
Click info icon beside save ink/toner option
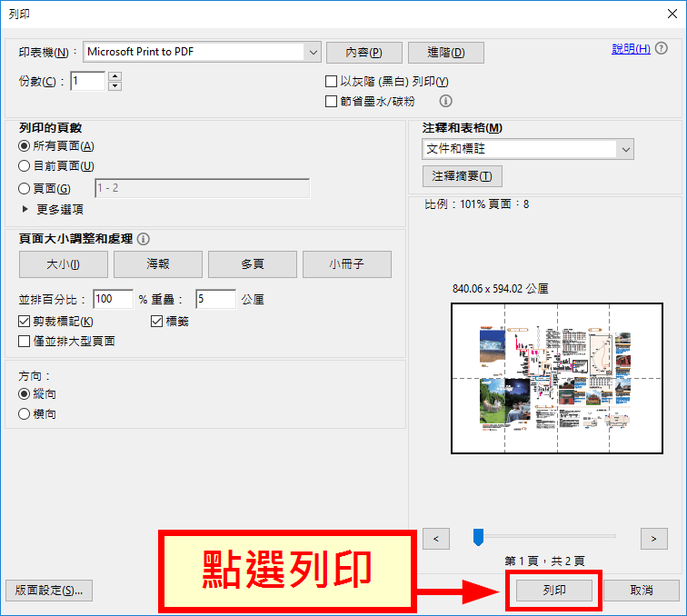[446, 101]
